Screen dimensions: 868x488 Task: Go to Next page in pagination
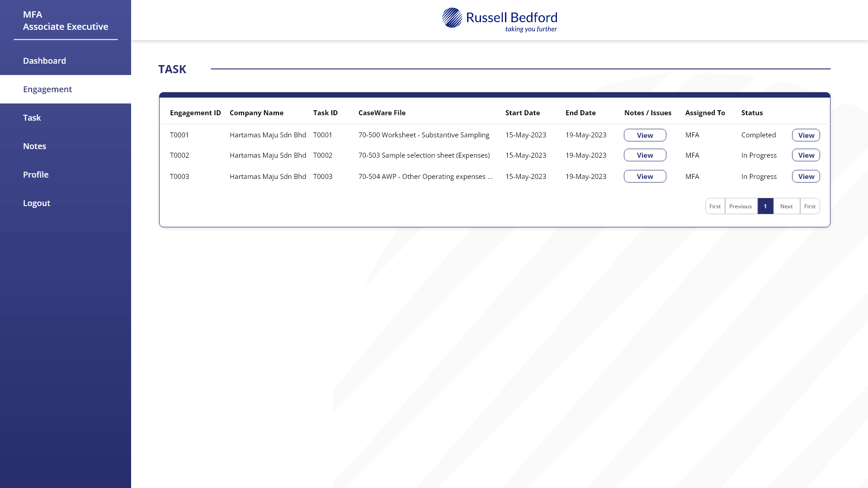[786, 206]
